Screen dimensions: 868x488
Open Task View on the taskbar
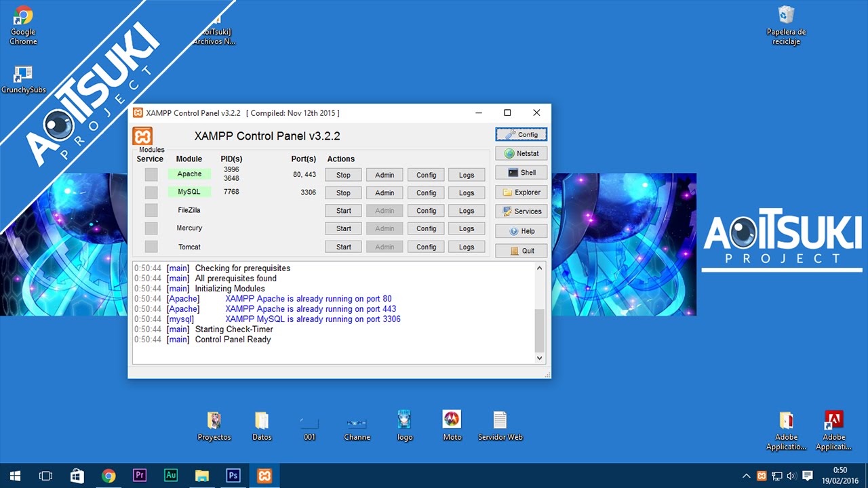point(45,476)
